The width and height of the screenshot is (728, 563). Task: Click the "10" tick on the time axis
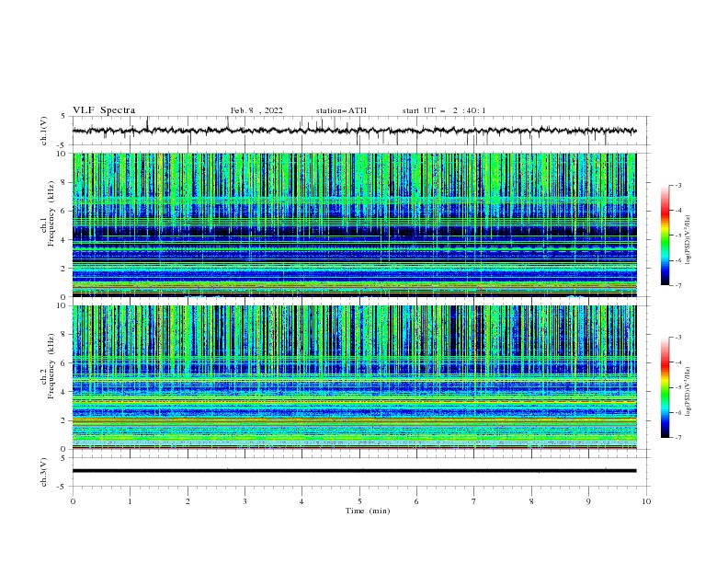pos(646,501)
